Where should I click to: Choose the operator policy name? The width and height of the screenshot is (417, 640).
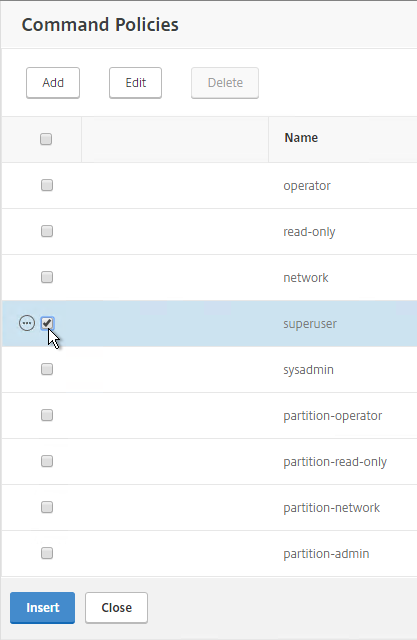(x=307, y=186)
